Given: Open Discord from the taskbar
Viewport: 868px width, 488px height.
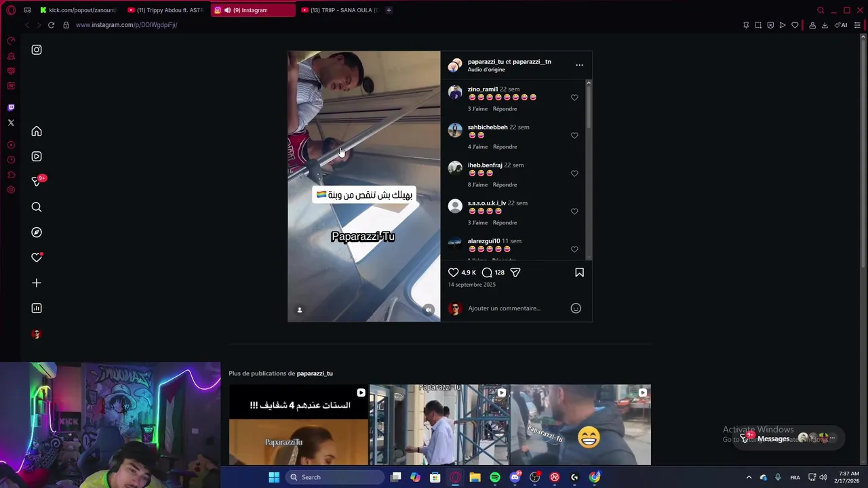Looking at the screenshot, I should point(515,477).
